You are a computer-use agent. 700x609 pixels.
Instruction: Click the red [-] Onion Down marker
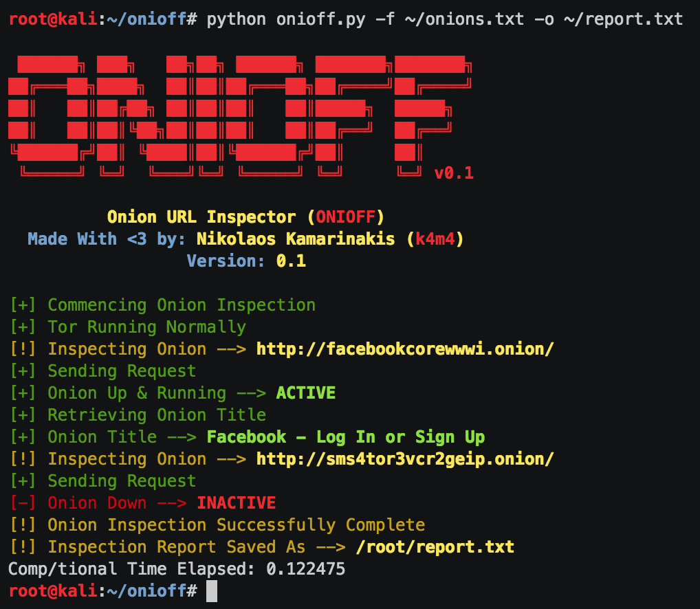point(22,503)
